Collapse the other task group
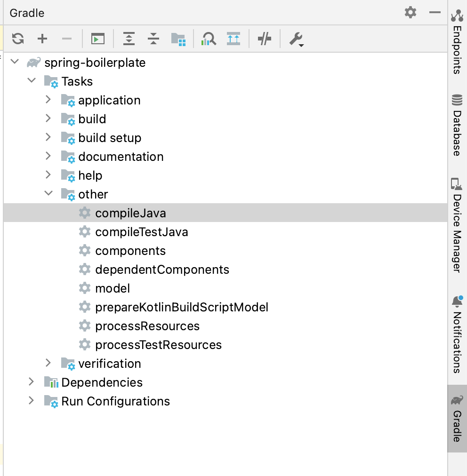Screen dimensions: 467x476 click(48, 193)
